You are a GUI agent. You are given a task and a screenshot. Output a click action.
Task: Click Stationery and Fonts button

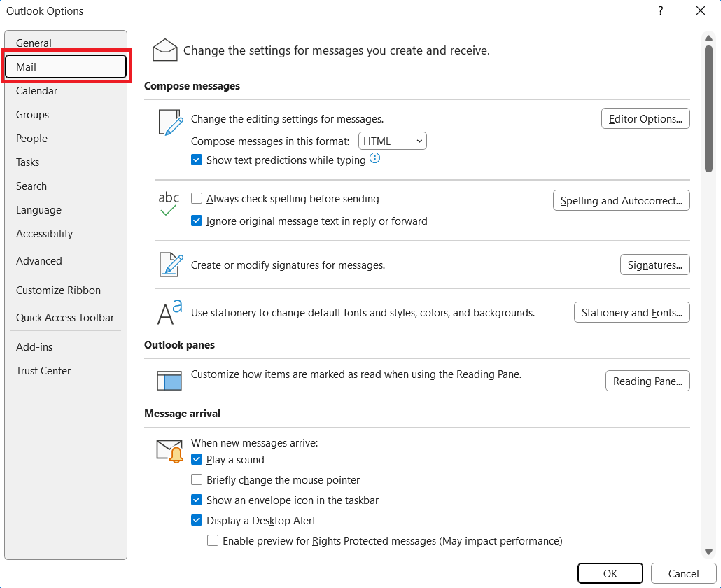pyautogui.click(x=632, y=313)
